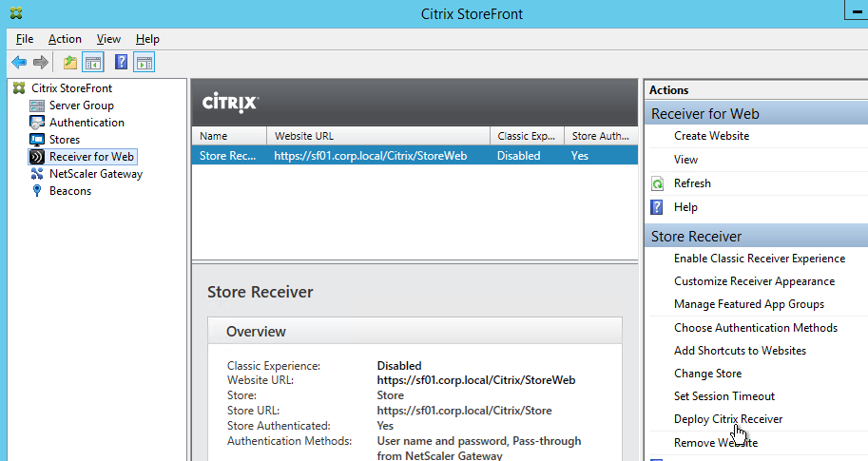Click the Receiver for Web actions section header
Screen dimensions: 868x461
[756, 113]
